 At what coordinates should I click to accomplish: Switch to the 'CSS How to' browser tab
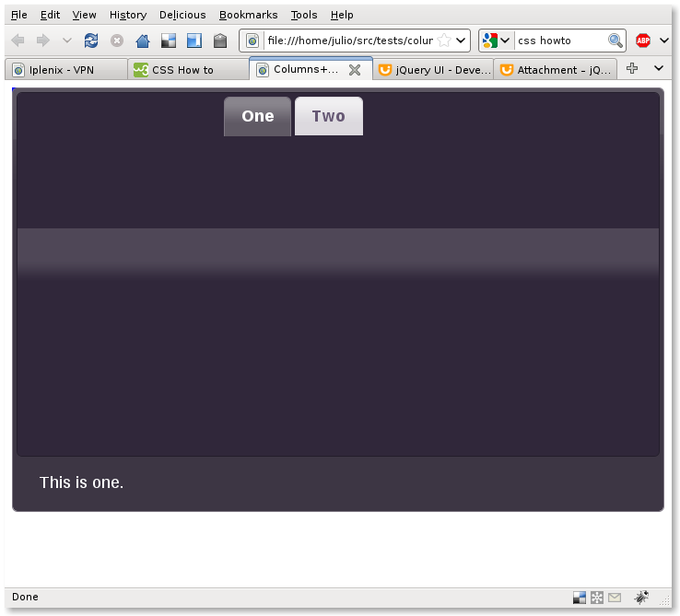(182, 70)
